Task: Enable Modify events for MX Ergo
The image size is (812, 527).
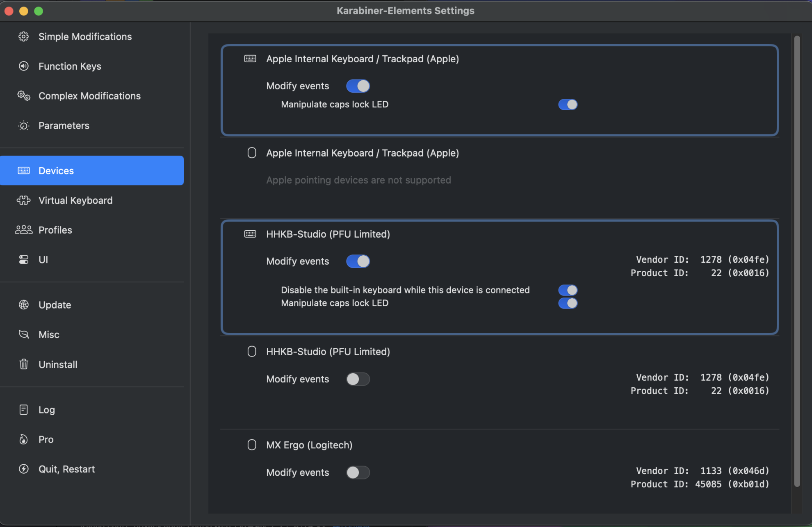Action: pos(358,472)
